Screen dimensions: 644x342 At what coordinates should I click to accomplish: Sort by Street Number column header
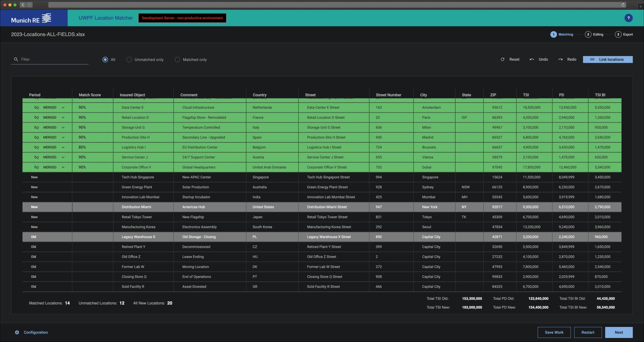[388, 95]
